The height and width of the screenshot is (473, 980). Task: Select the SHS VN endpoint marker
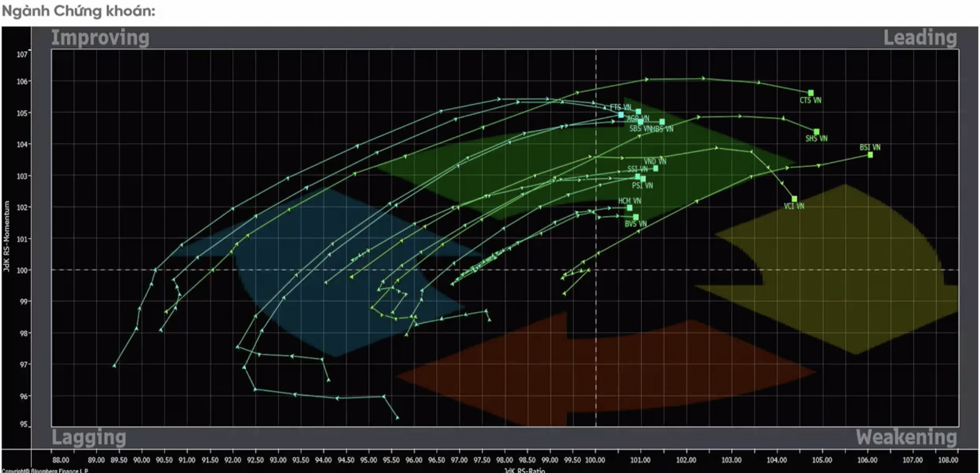point(816,132)
